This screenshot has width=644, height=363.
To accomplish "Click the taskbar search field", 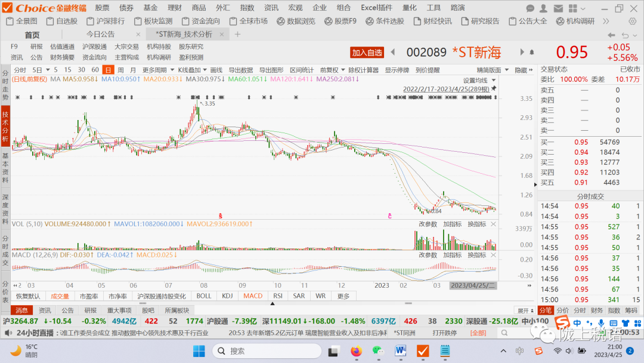I will click(x=267, y=351).
